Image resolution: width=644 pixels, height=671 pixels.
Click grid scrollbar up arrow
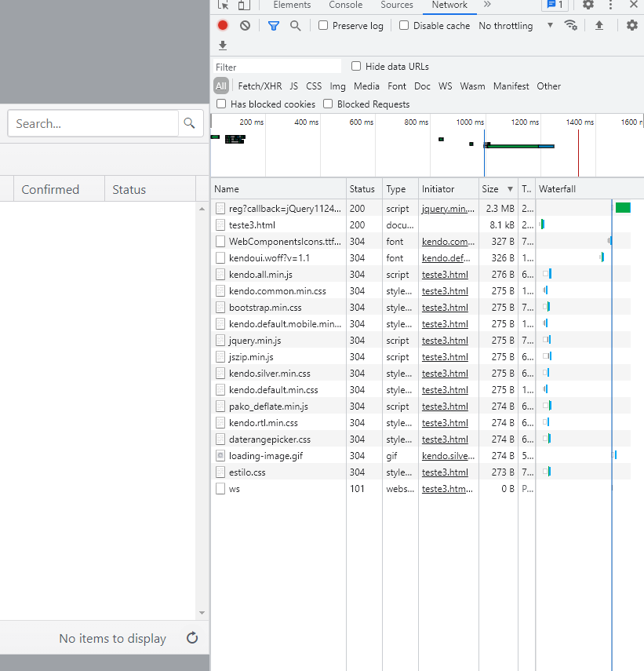tap(202, 209)
